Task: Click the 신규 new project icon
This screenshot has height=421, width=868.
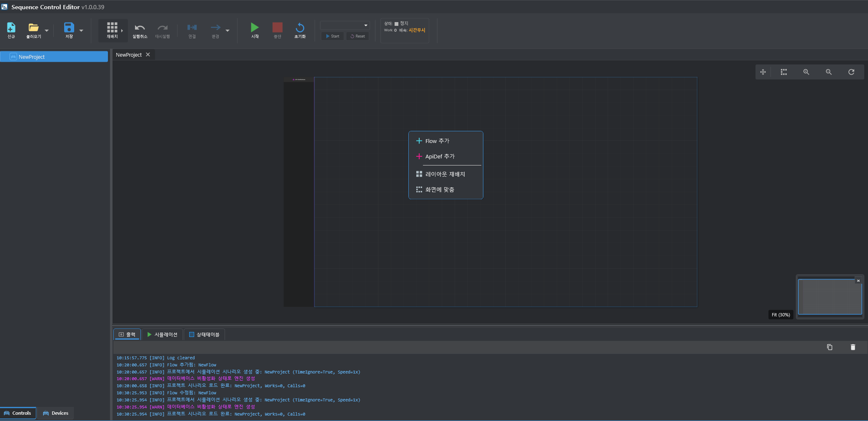Action: (x=11, y=28)
